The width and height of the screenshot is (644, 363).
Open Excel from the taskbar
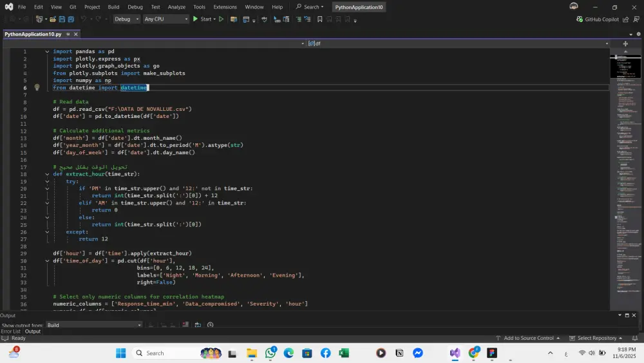coord(344,353)
